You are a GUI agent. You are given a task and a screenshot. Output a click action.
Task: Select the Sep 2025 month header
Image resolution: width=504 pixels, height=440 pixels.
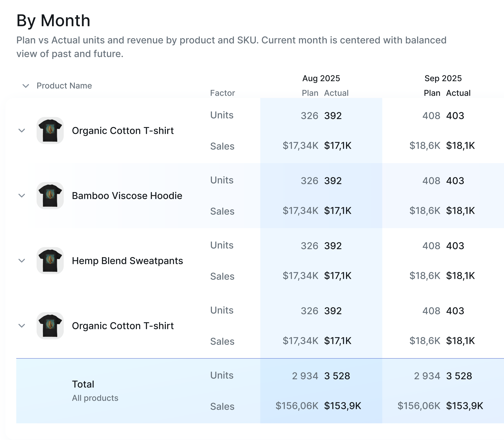(443, 78)
